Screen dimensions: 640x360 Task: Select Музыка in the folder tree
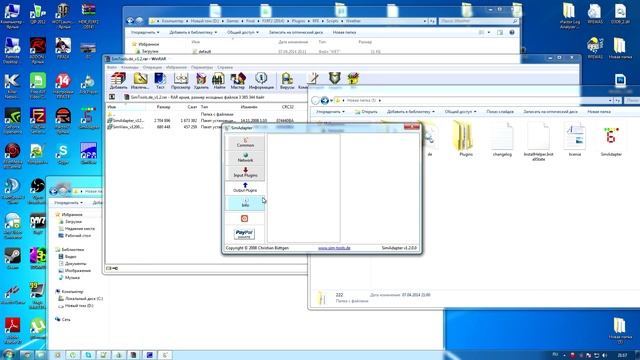point(69,278)
